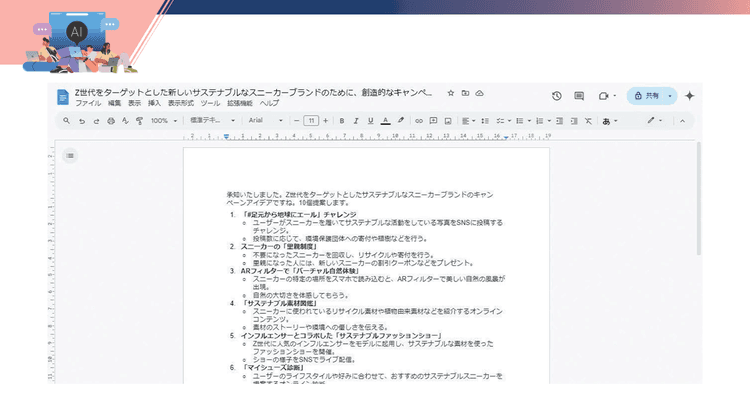Toggle underline formatting
Screen dimensions: 750x394
pos(370,121)
